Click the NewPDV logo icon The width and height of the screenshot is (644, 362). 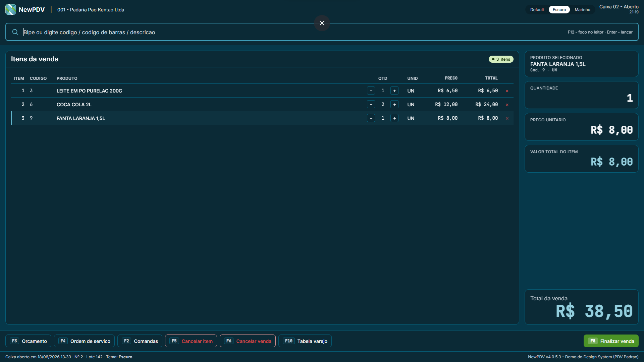(11, 9)
